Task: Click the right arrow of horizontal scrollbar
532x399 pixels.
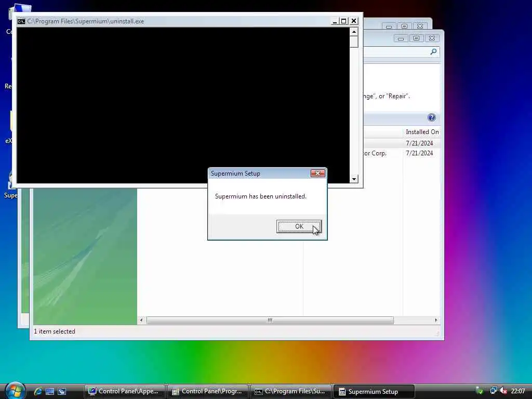Action: 436,320
